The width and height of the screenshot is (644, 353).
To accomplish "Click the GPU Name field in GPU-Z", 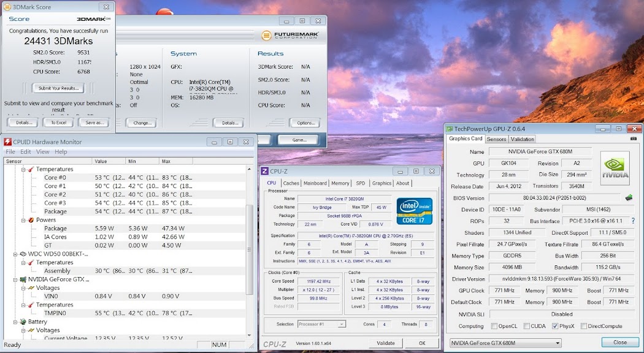I will (540, 151).
